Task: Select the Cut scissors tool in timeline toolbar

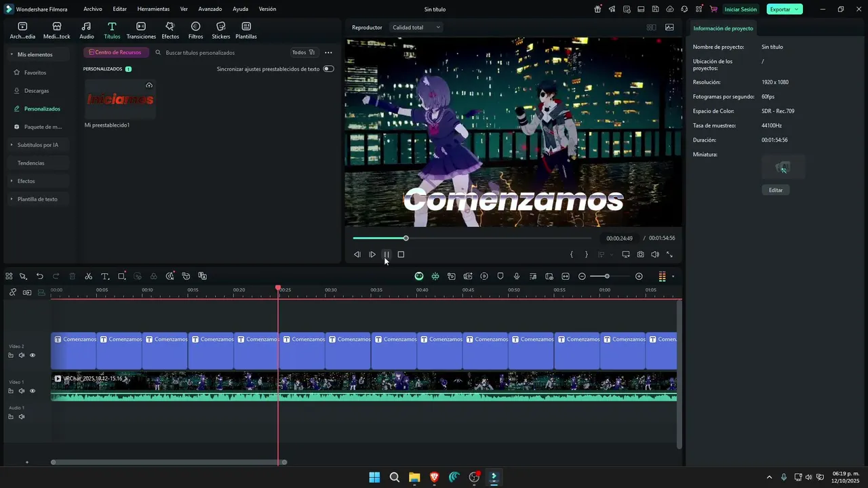Action: coord(88,277)
